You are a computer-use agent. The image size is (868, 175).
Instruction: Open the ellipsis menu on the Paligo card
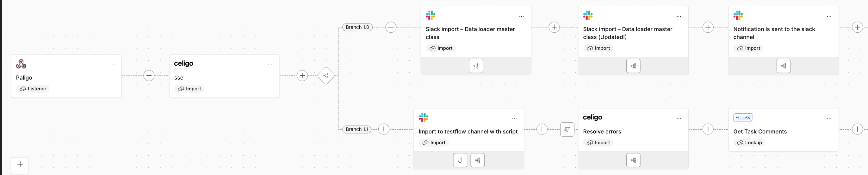(x=112, y=65)
